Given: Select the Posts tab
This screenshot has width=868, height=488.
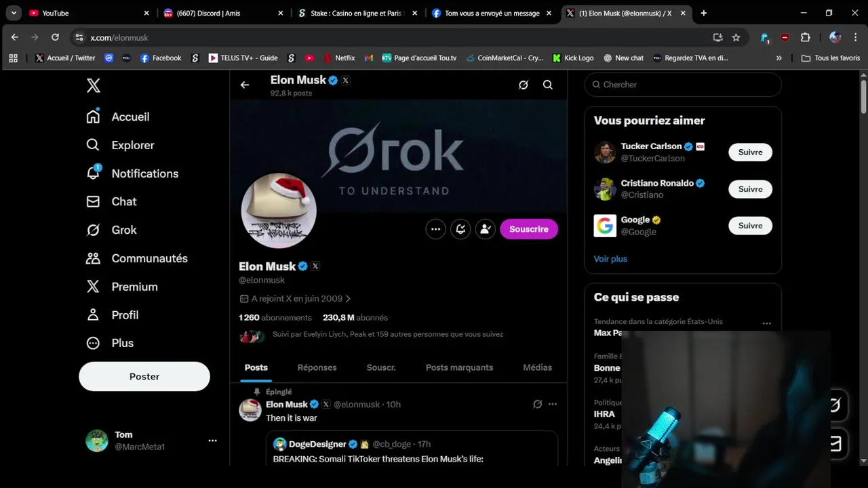Looking at the screenshot, I should (x=256, y=367).
